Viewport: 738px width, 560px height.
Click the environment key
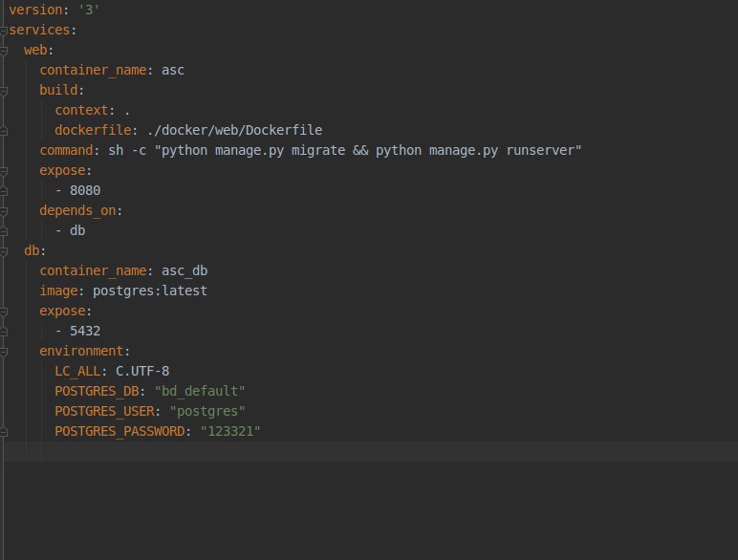tap(81, 351)
